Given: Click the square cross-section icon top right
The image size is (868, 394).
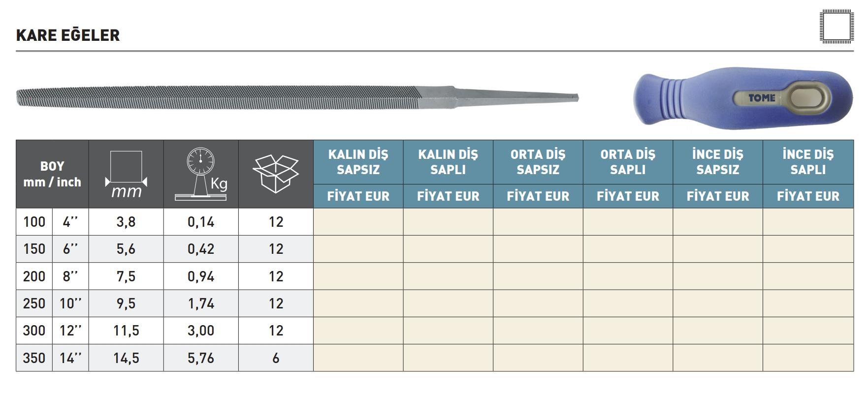Looking at the screenshot, I should pos(836,26).
